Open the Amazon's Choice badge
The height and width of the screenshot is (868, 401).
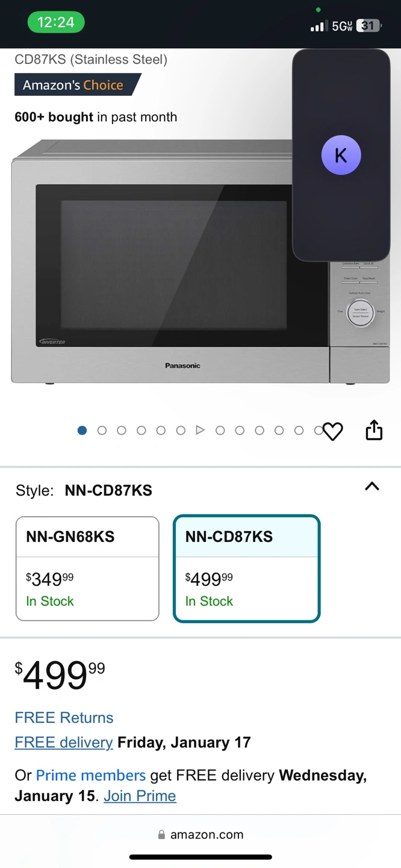[x=78, y=85]
